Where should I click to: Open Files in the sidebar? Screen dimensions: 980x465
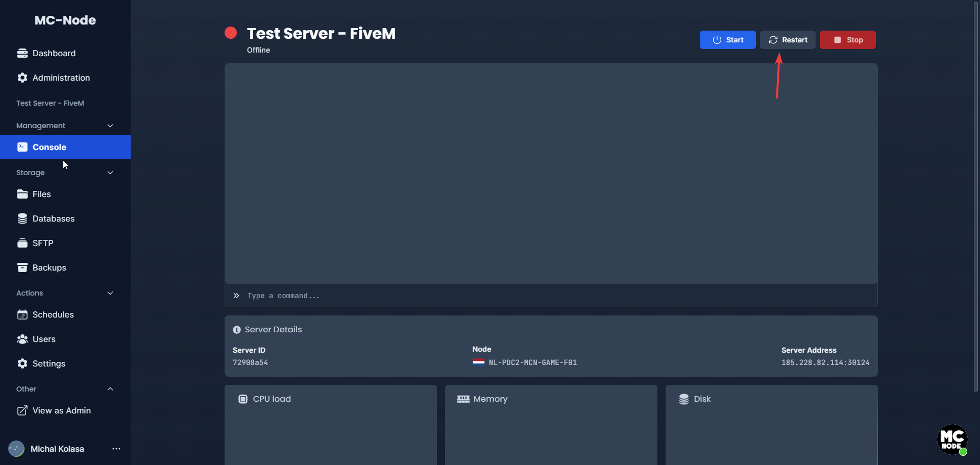65,194
